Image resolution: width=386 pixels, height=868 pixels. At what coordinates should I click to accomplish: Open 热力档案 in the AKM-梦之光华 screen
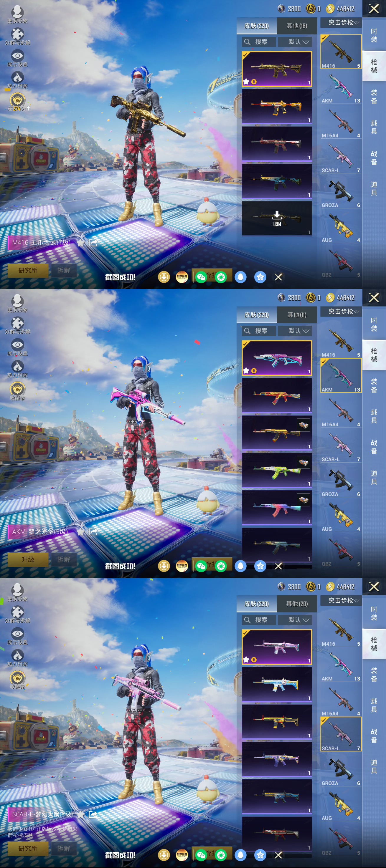(17, 369)
